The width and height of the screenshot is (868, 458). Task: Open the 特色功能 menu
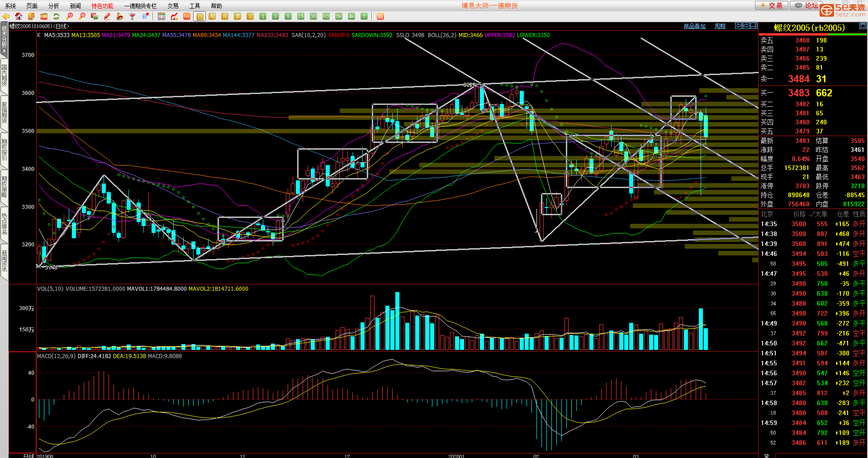[x=102, y=6]
